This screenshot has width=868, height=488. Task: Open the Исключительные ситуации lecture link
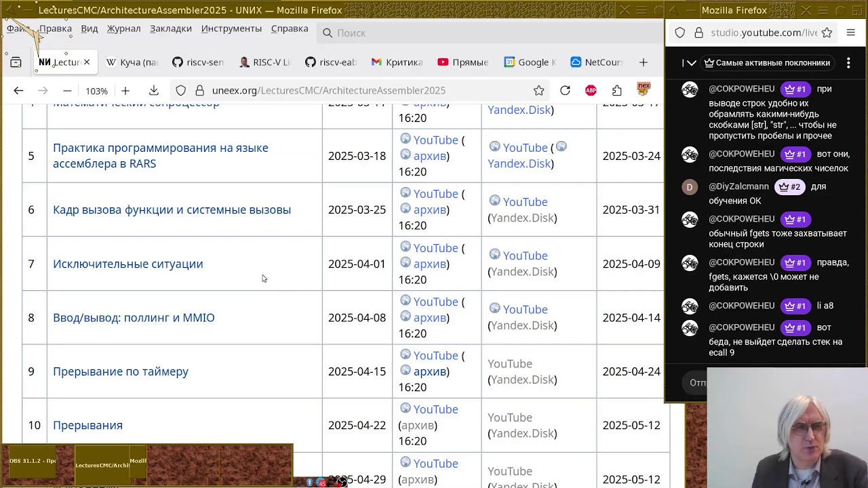click(128, 264)
